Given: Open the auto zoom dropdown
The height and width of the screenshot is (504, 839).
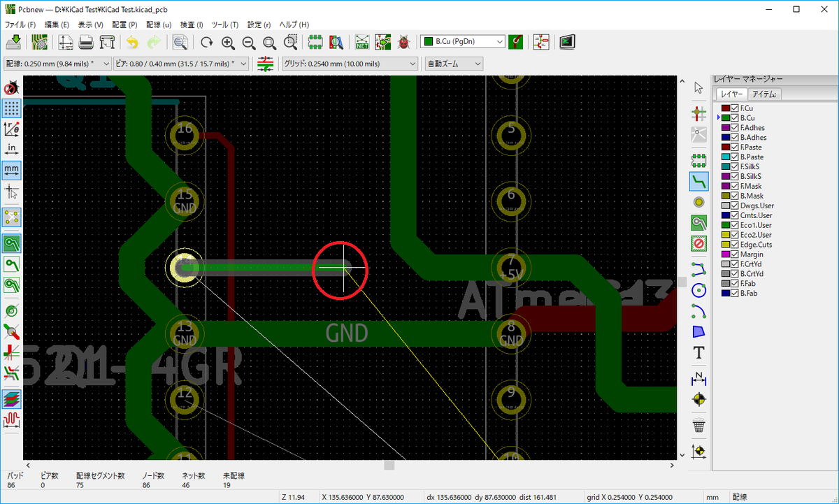Looking at the screenshot, I should click(454, 64).
